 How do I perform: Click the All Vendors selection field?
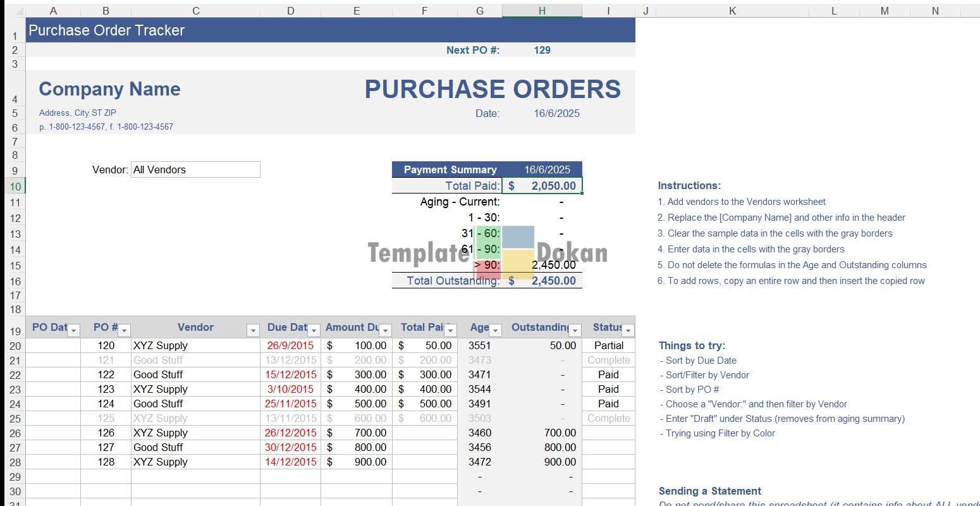pos(195,170)
